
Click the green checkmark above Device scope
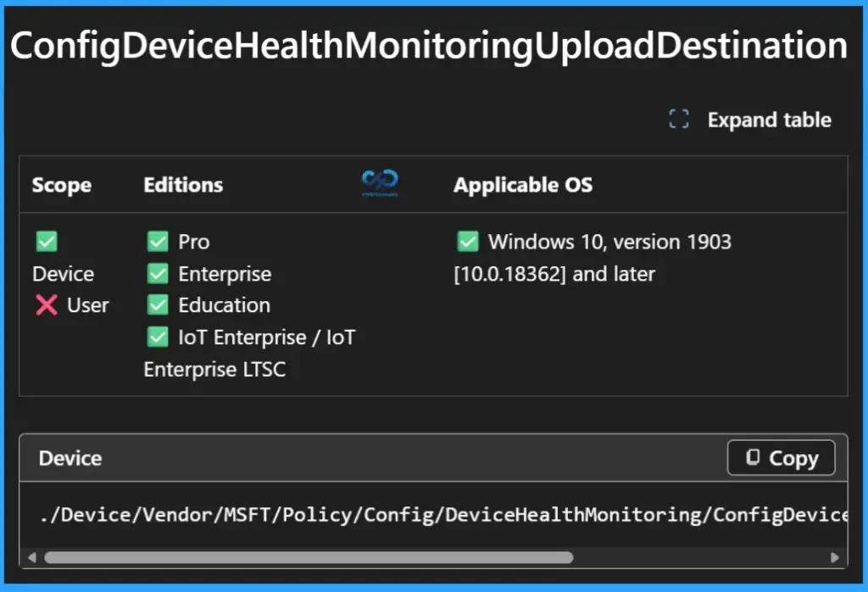47,242
